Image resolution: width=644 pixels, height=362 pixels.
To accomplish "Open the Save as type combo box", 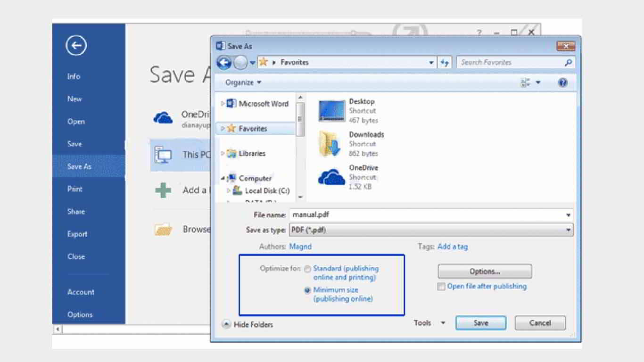I will [431, 230].
